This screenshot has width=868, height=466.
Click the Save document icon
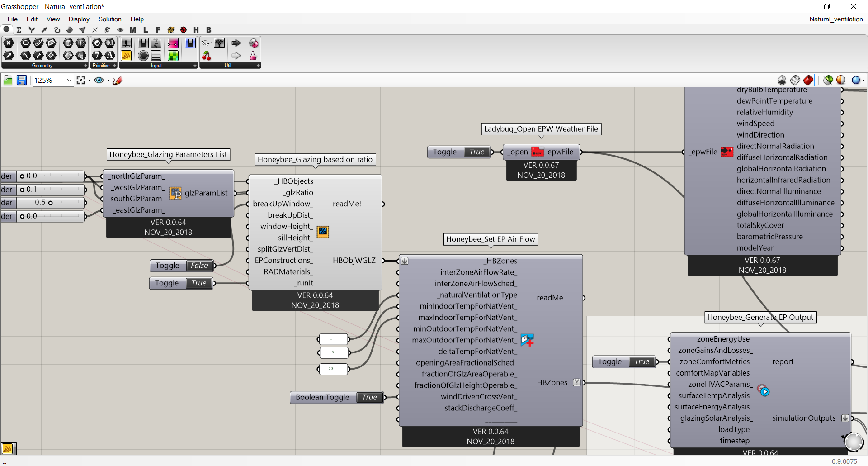[x=21, y=80]
